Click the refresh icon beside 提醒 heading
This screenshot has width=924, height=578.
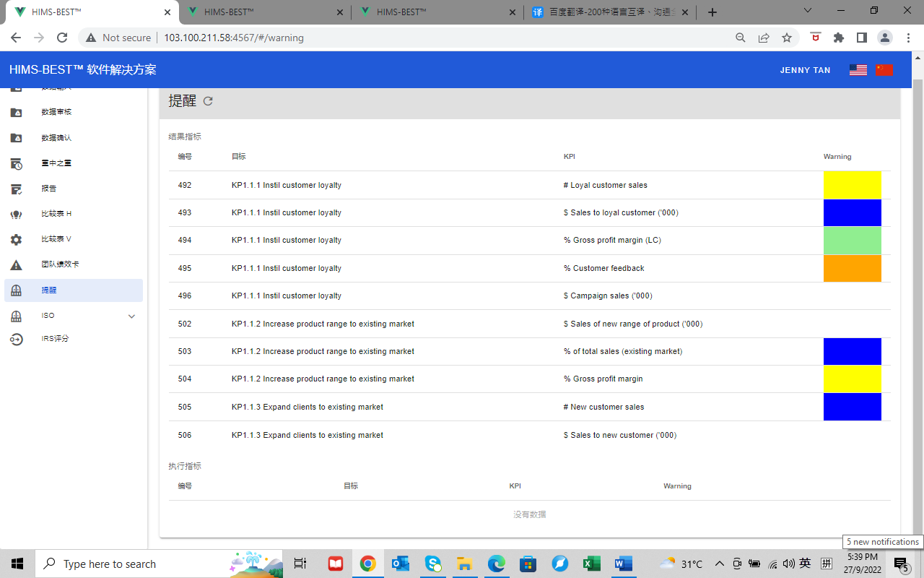208,101
